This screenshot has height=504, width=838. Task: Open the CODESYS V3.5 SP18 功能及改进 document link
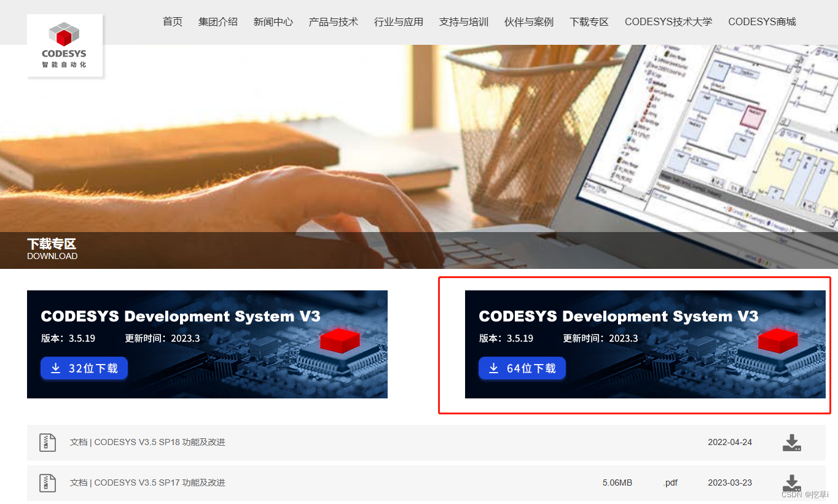coord(147,442)
